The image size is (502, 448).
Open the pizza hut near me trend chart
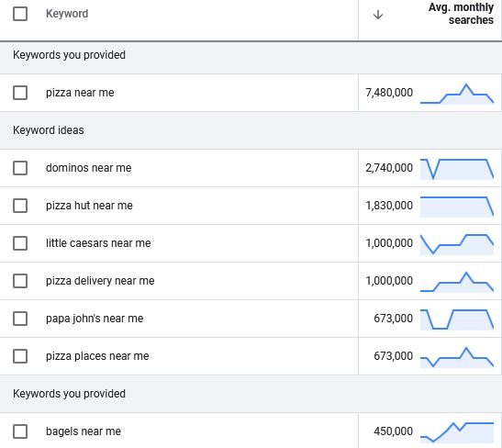point(457,207)
